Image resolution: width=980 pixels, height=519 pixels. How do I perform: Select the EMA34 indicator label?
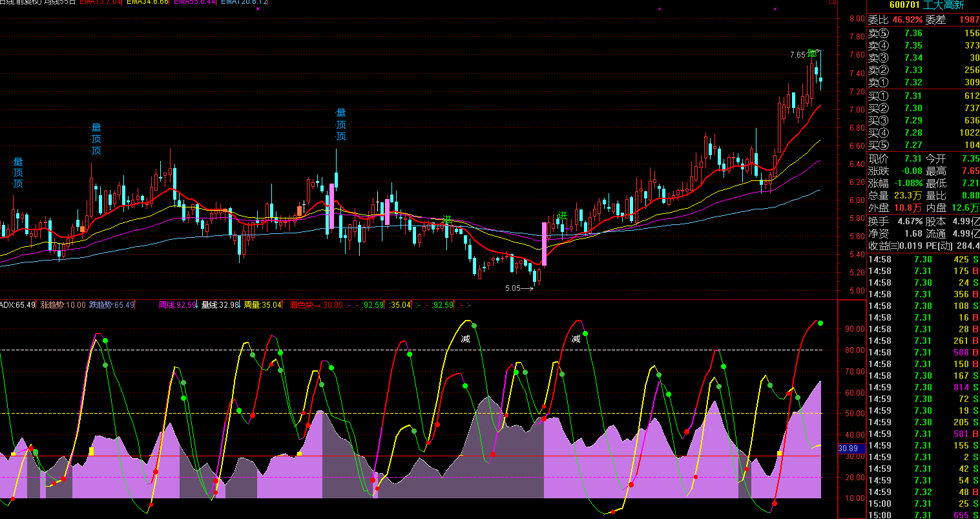pyautogui.click(x=147, y=3)
